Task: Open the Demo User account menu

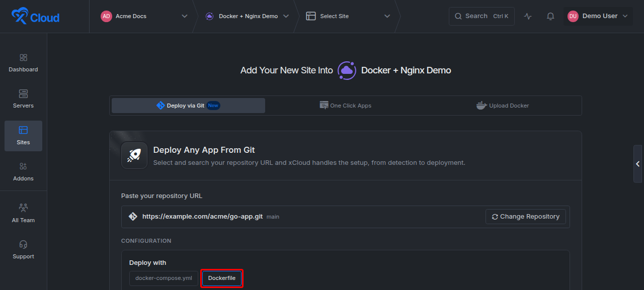Action: [599, 16]
